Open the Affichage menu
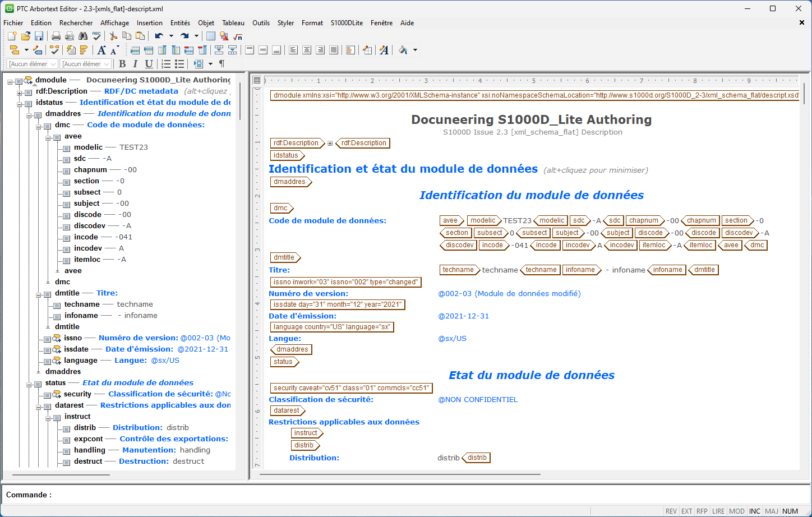Viewport: 812px width, 517px height. pyautogui.click(x=114, y=23)
